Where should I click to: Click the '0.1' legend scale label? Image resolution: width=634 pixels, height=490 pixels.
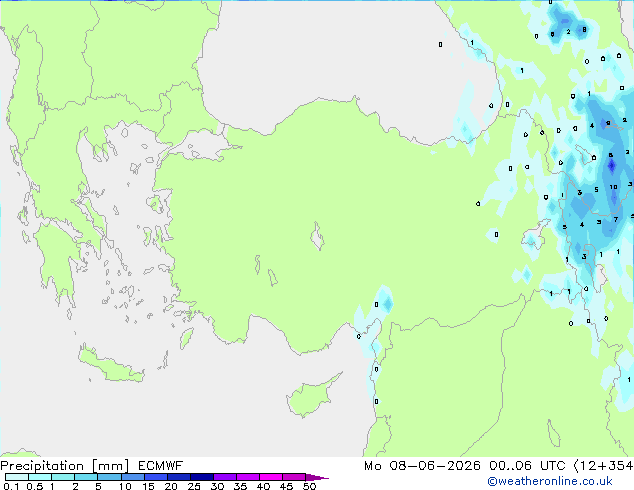pos(11,486)
